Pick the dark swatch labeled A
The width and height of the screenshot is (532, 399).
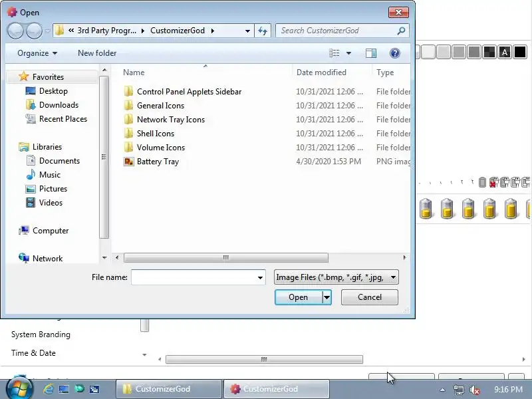tap(505, 53)
